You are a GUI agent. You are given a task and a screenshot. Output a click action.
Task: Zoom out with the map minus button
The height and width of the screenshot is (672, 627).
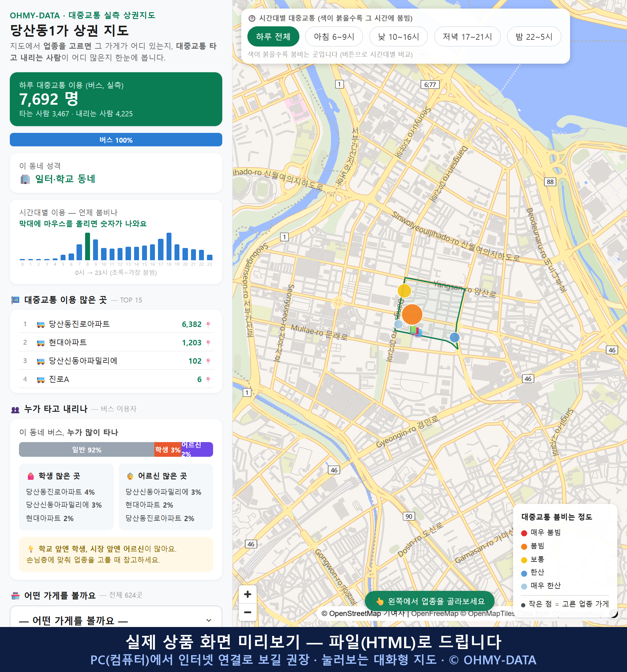(247, 612)
